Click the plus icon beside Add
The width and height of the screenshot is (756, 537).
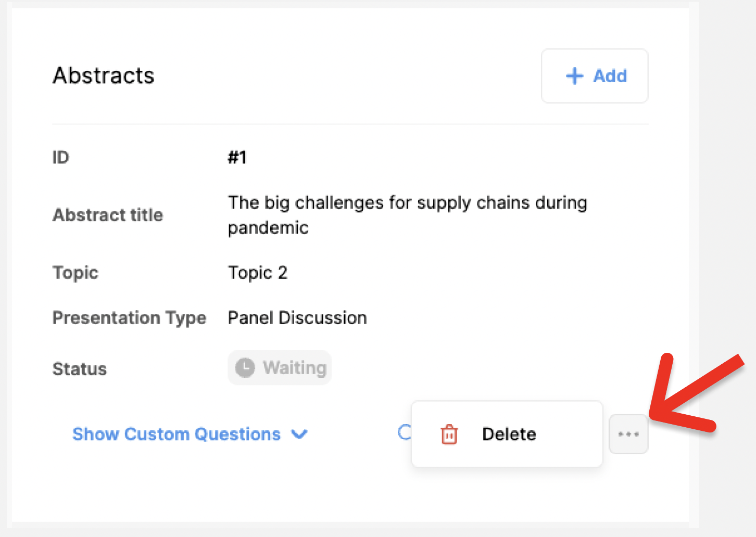574,76
